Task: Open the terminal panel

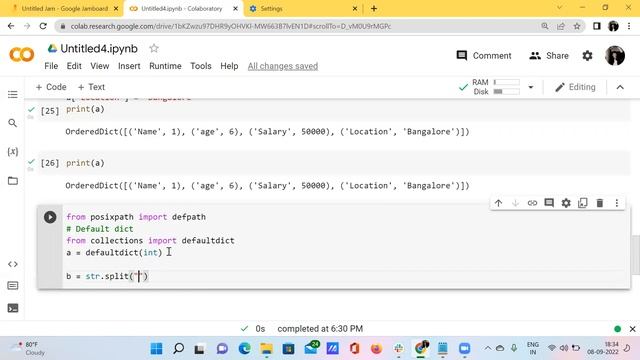Action: (x=13, y=308)
